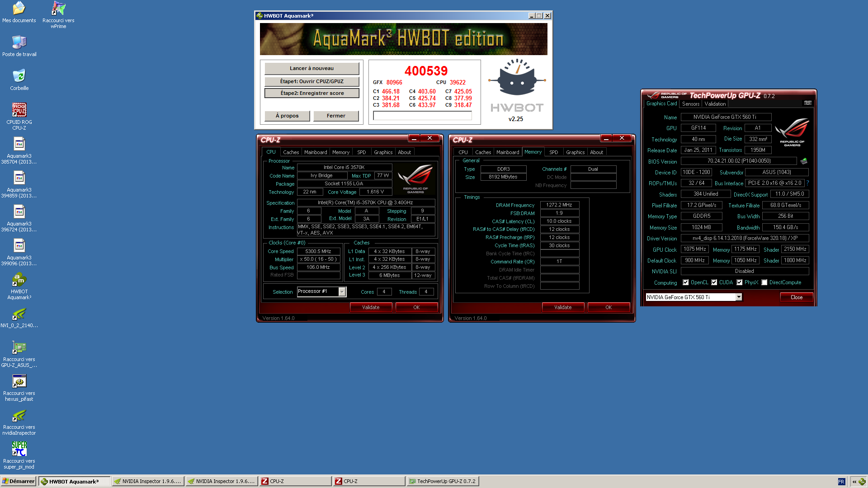This screenshot has height=488, width=868.
Task: Click GPU-Z BIOS save chip icon
Action: 804,161
